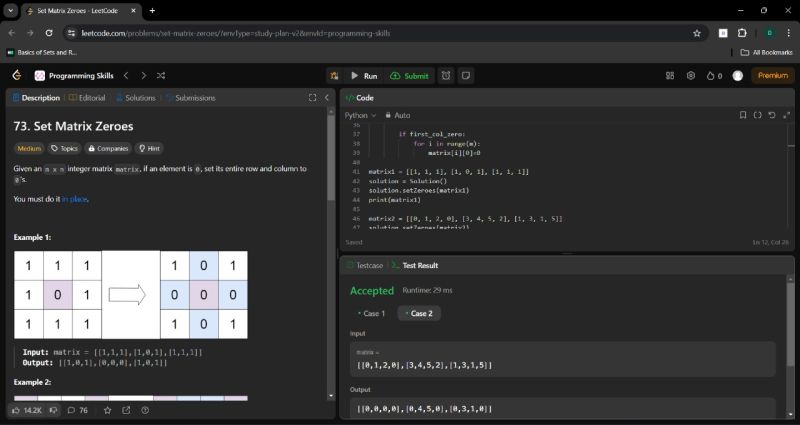Viewport: 800px width, 425px height.
Task: Expand code editor to fullscreen
Action: pyautogui.click(x=786, y=115)
